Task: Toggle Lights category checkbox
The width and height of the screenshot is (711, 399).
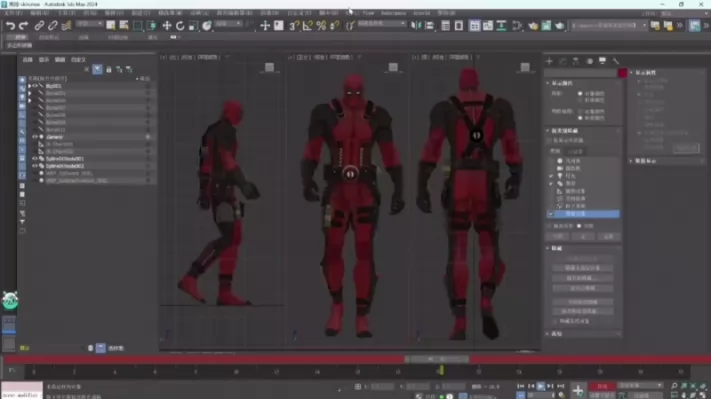Action: point(551,176)
